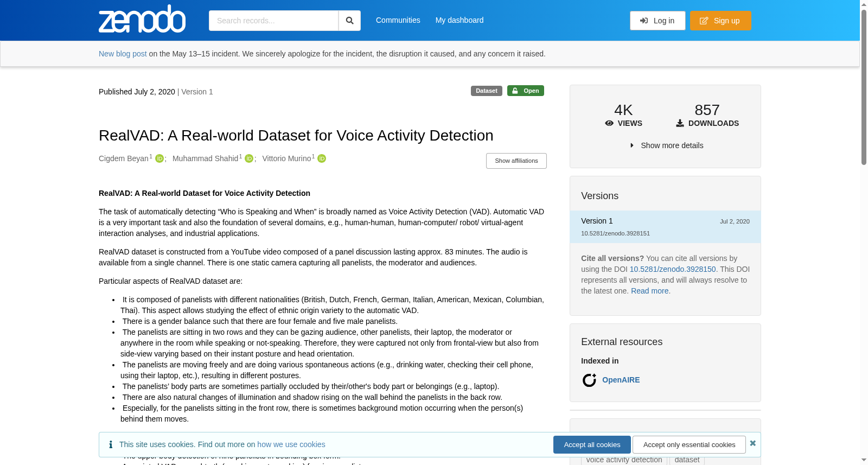Open Muhammad Shahid's ORCID icon
This screenshot has height=465, width=868.
pyautogui.click(x=249, y=158)
